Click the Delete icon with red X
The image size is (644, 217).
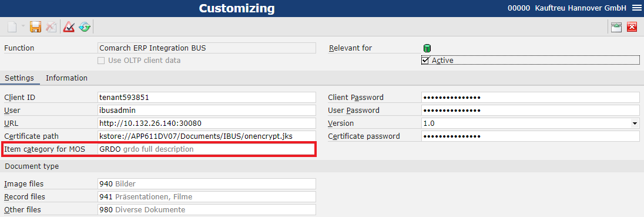(51, 27)
